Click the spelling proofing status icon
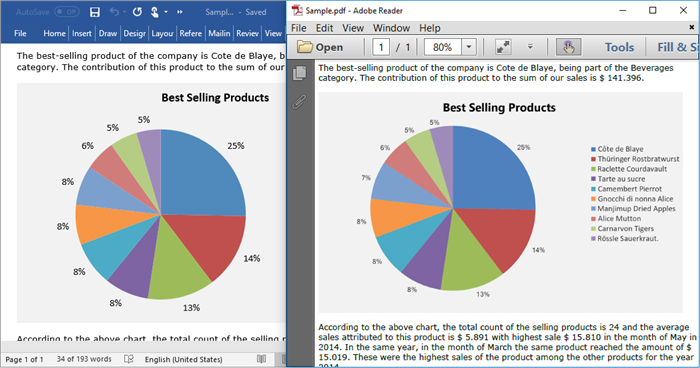The width and height of the screenshot is (700, 368). pyautogui.click(x=129, y=359)
